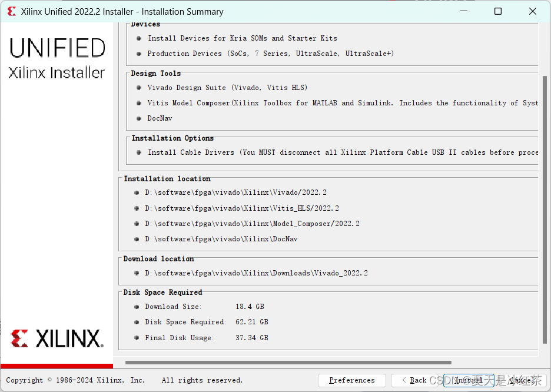Viewport: 551px width, 392px height.
Task: Maximize the installer window
Action: tap(498, 11)
